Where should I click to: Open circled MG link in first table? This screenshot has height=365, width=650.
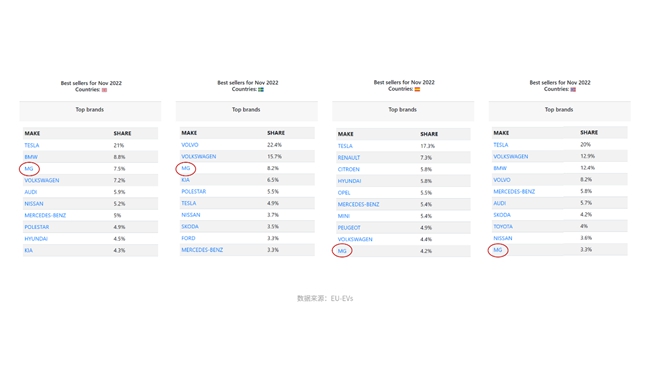(x=29, y=169)
